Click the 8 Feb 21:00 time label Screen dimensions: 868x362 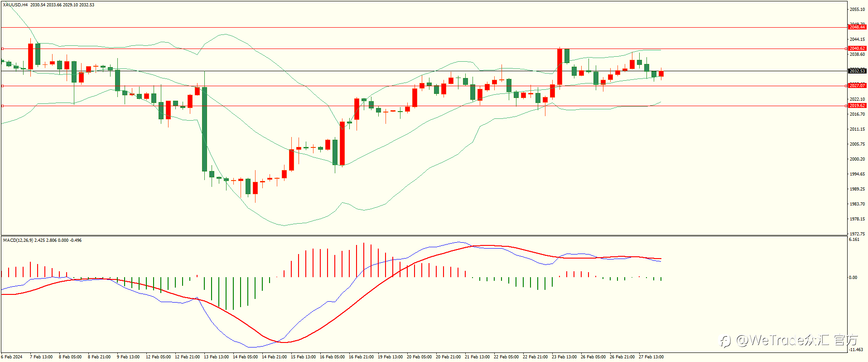coord(99,357)
